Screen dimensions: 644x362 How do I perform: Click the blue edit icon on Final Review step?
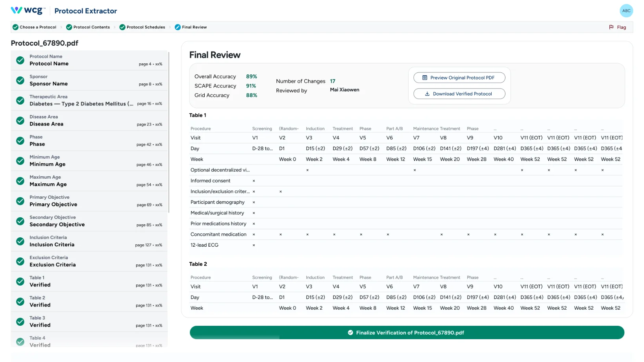point(178,27)
